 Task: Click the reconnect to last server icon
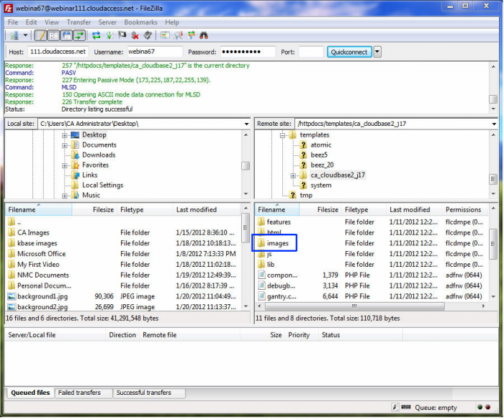148,35
